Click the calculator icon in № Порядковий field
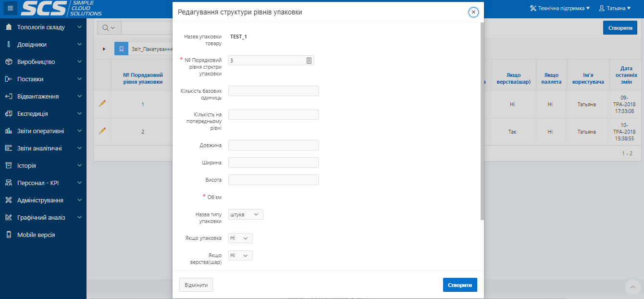The height and width of the screenshot is (299, 644). [x=309, y=61]
